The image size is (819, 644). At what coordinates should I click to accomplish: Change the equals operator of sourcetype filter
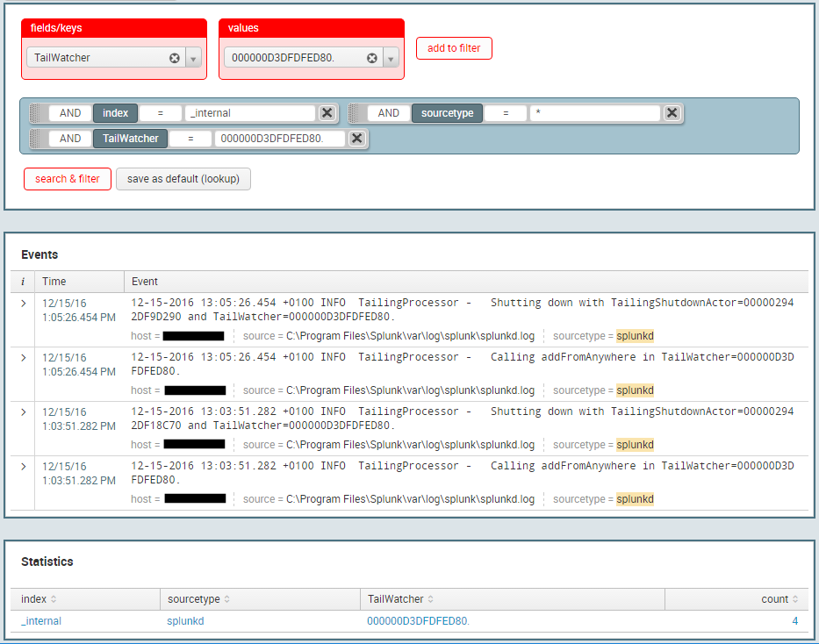click(506, 112)
